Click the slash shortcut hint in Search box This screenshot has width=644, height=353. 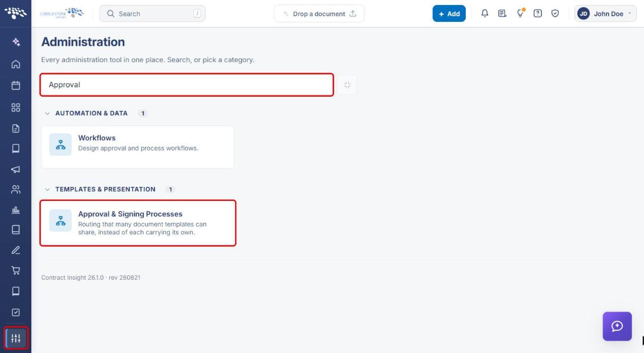point(197,13)
